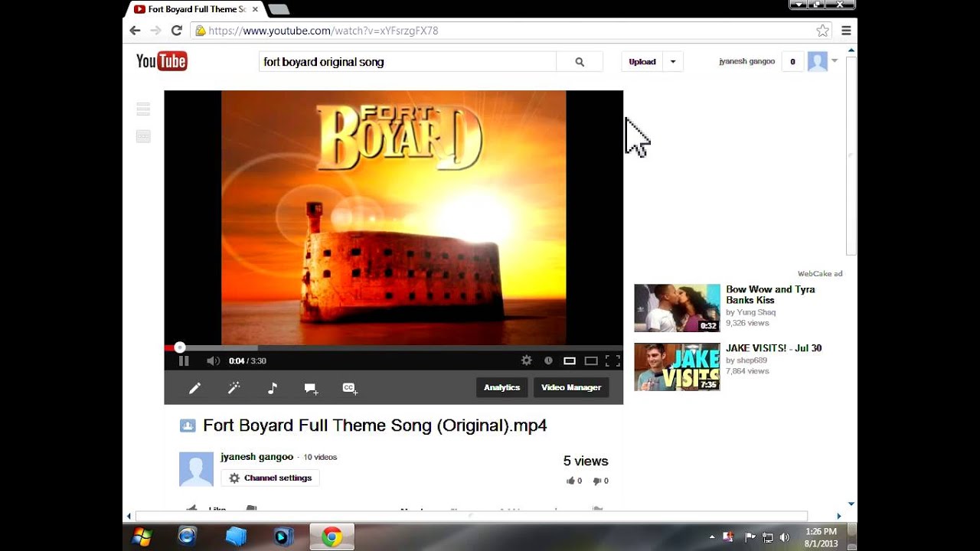Open jyanesh gangoo channel link under video

[x=257, y=457]
